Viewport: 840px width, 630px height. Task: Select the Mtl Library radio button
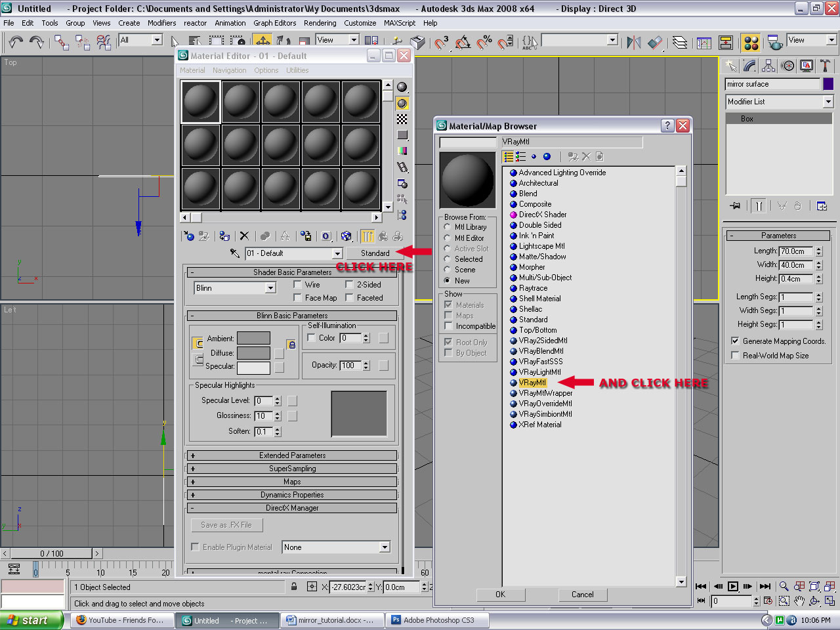tap(447, 227)
